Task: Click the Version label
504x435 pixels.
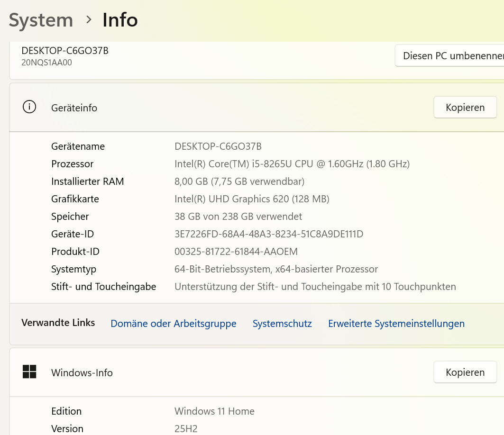Action: (67, 428)
